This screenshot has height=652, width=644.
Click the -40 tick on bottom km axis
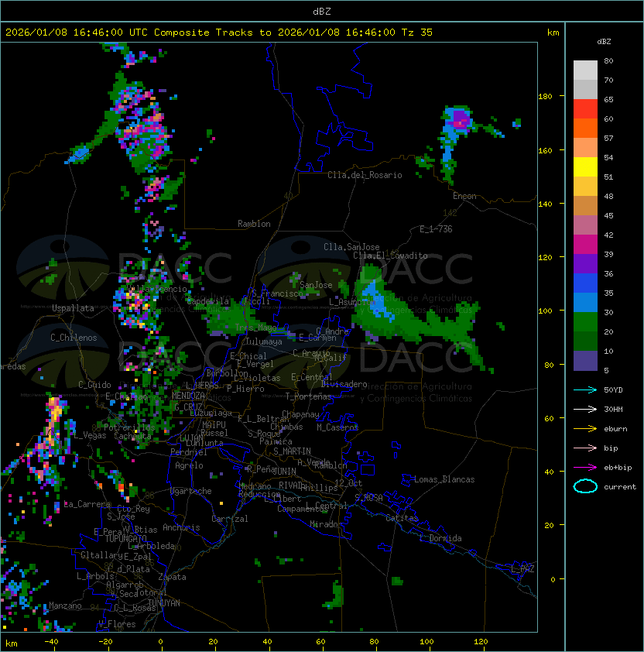[52, 642]
